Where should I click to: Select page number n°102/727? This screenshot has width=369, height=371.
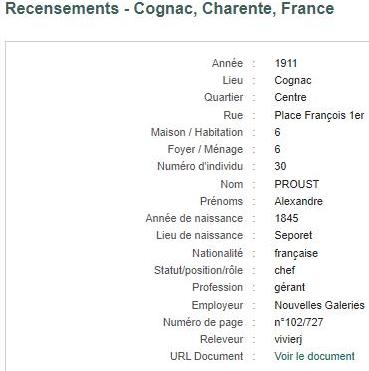click(299, 322)
